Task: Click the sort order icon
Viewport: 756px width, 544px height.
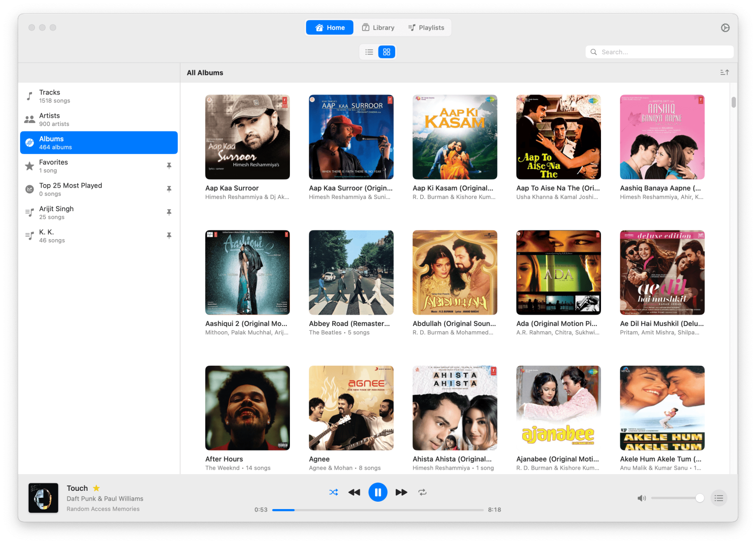Action: pyautogui.click(x=724, y=72)
